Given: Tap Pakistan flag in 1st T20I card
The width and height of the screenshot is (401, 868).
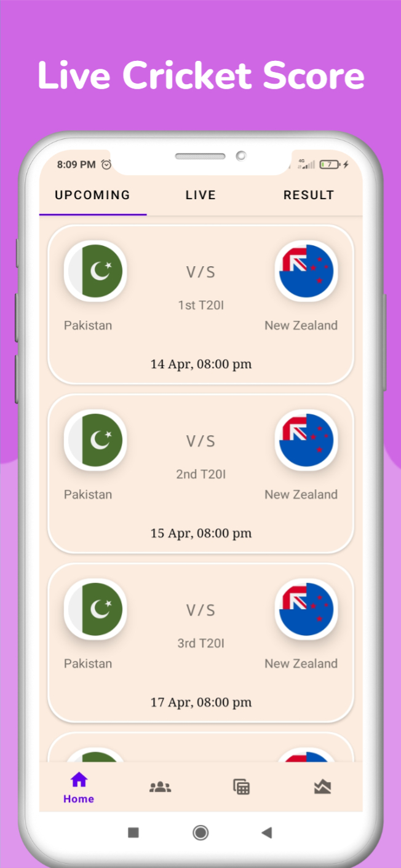Looking at the screenshot, I should 95,271.
